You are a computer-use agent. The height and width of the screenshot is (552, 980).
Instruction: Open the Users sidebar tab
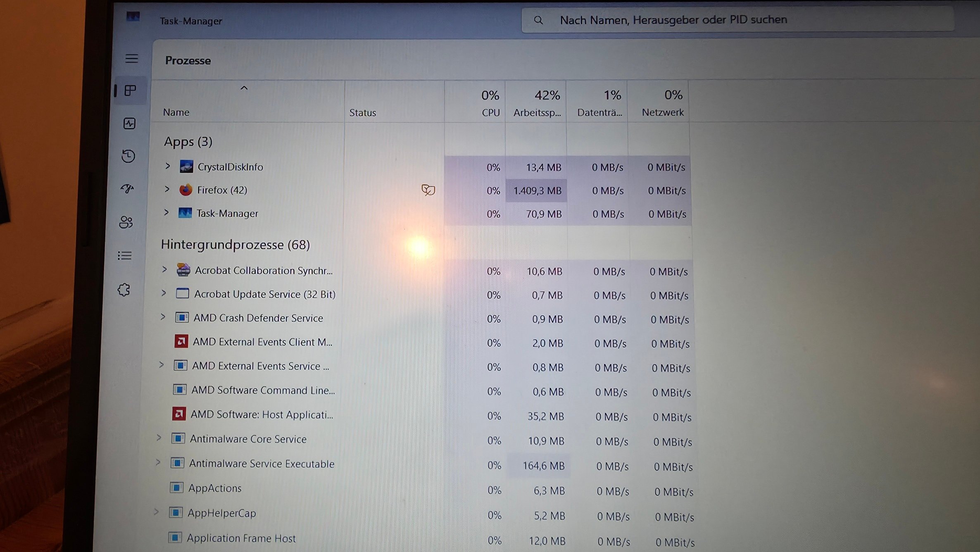coord(126,222)
